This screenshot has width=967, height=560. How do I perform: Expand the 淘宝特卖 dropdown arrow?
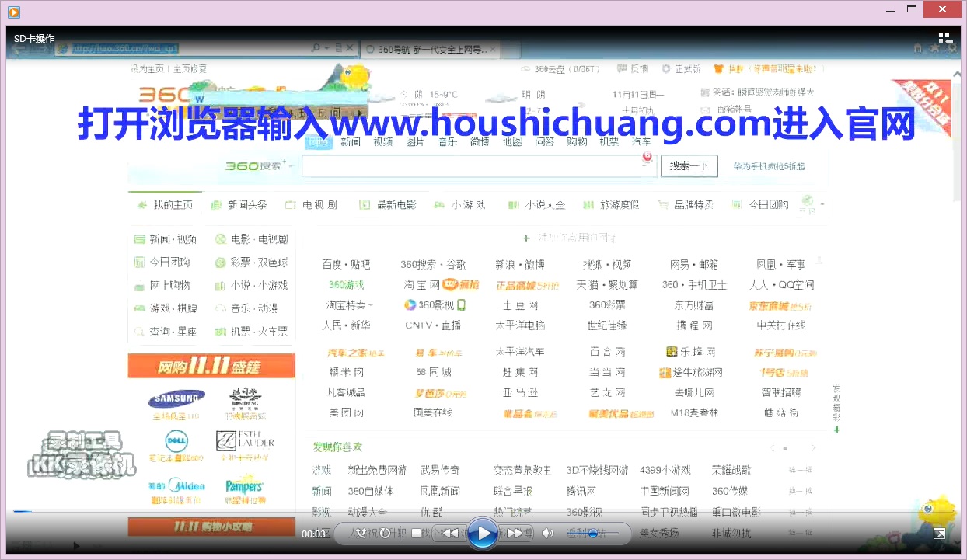coord(370,305)
